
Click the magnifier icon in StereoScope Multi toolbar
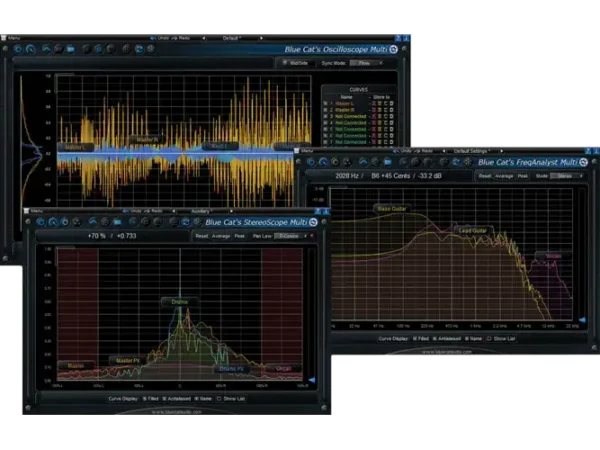coord(53,222)
